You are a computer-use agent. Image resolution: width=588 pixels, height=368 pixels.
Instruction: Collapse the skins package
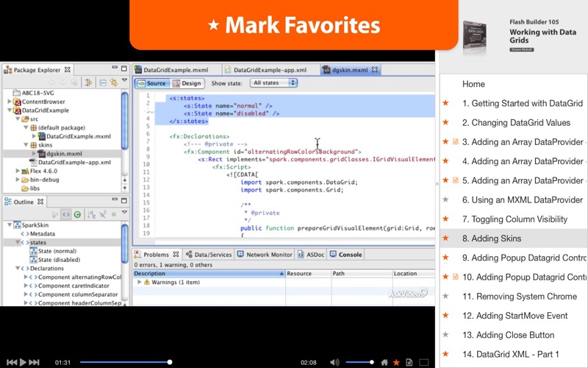click(26, 144)
